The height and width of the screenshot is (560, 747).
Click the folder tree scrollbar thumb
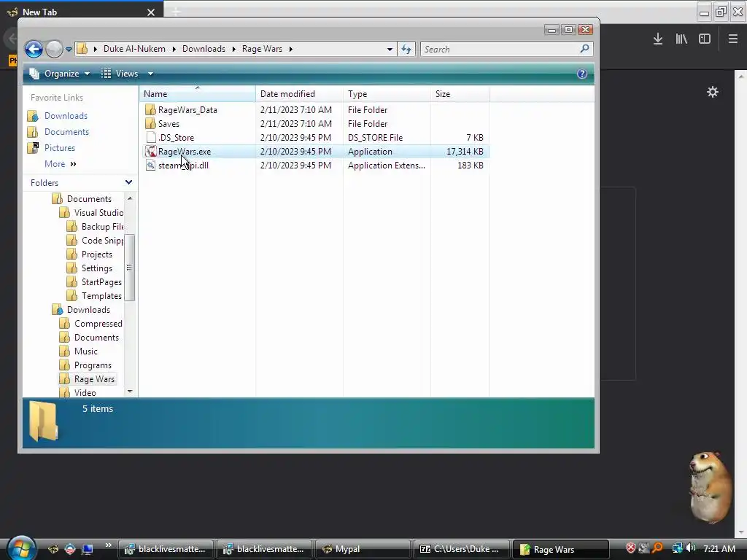130,268
